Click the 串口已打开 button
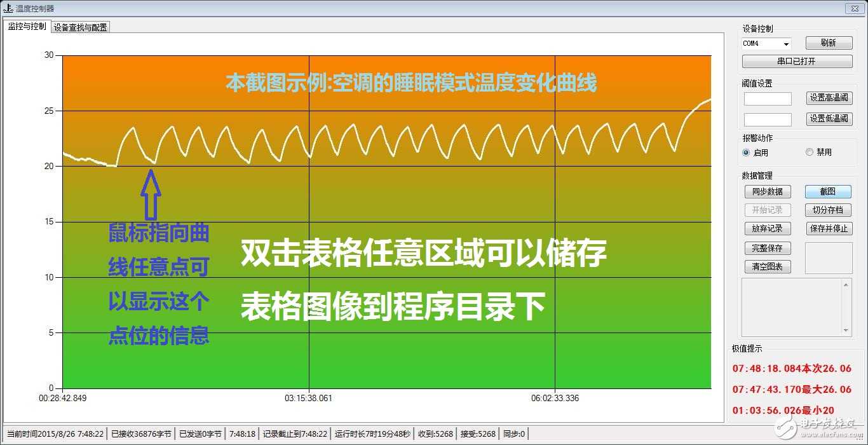This screenshot has width=868, height=445. 797,62
